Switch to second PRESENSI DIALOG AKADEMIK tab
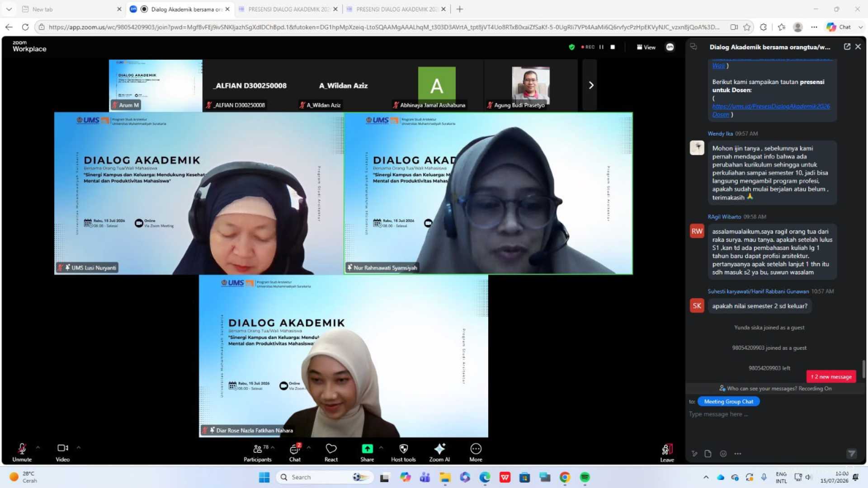 tap(397, 9)
